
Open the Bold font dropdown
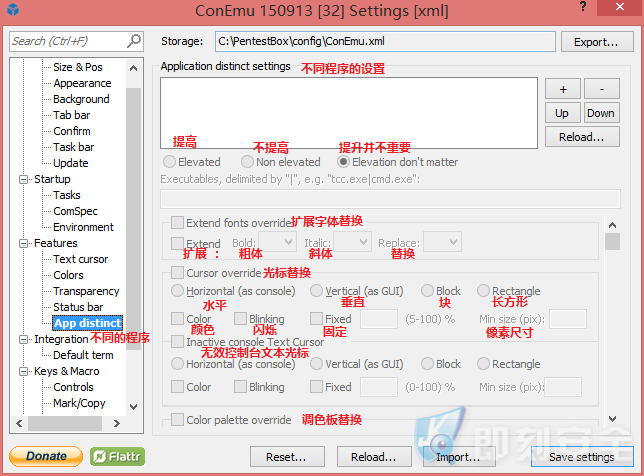(x=277, y=242)
